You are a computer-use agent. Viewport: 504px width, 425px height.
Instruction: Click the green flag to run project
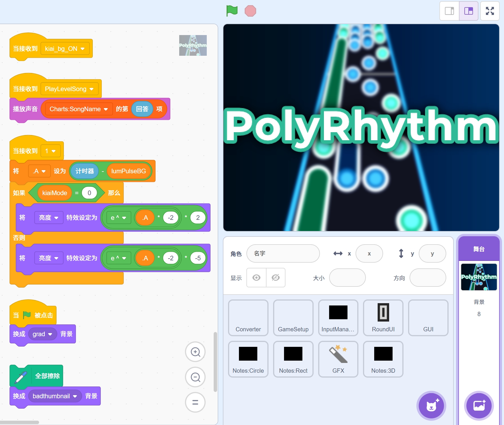(232, 11)
